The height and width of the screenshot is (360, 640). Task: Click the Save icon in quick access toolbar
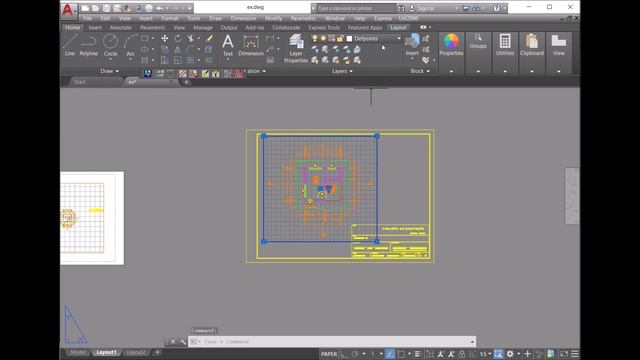pos(106,8)
